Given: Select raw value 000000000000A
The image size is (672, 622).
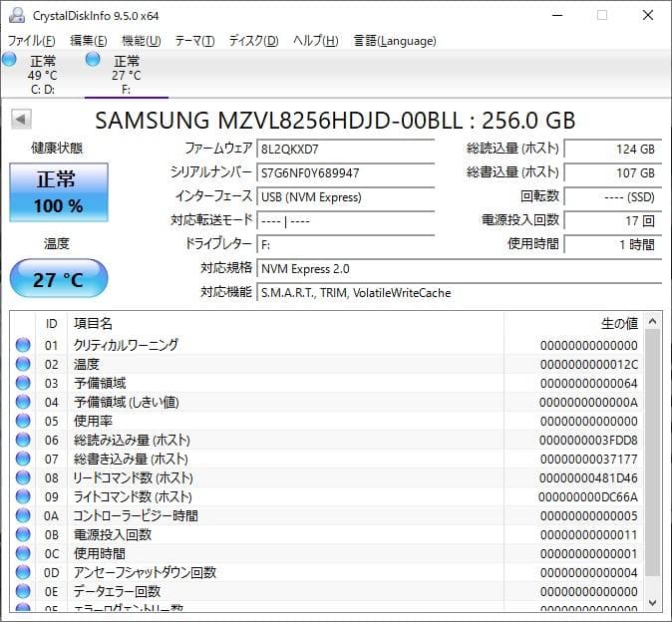Looking at the screenshot, I should (589, 403).
